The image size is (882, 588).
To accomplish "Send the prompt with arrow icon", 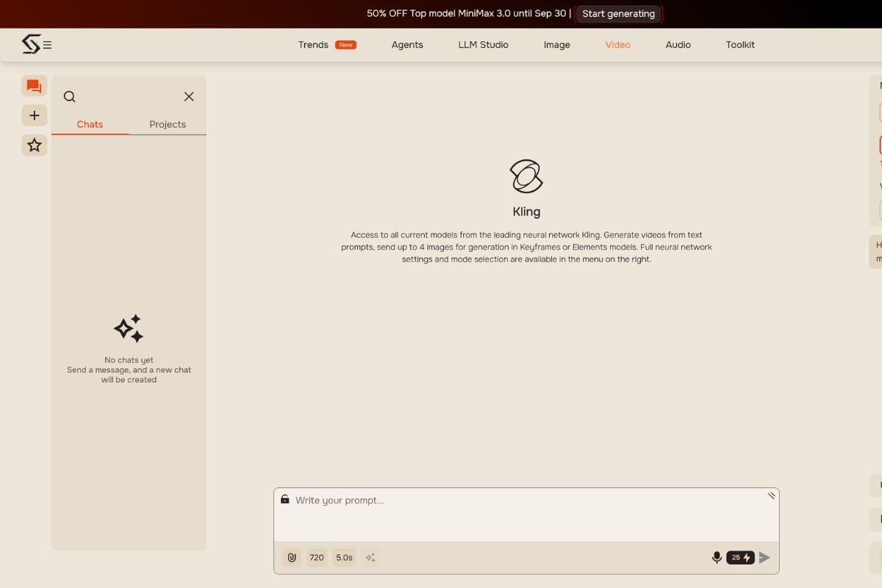I will click(764, 557).
